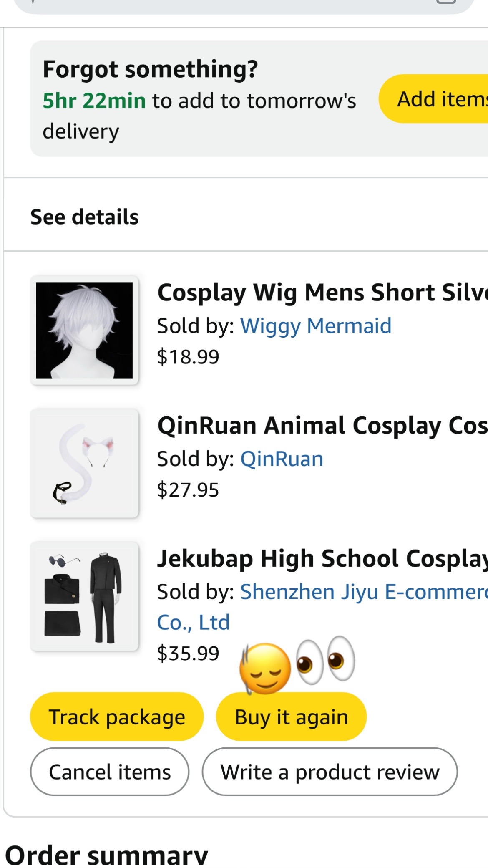Select the Cancel items button

(110, 772)
